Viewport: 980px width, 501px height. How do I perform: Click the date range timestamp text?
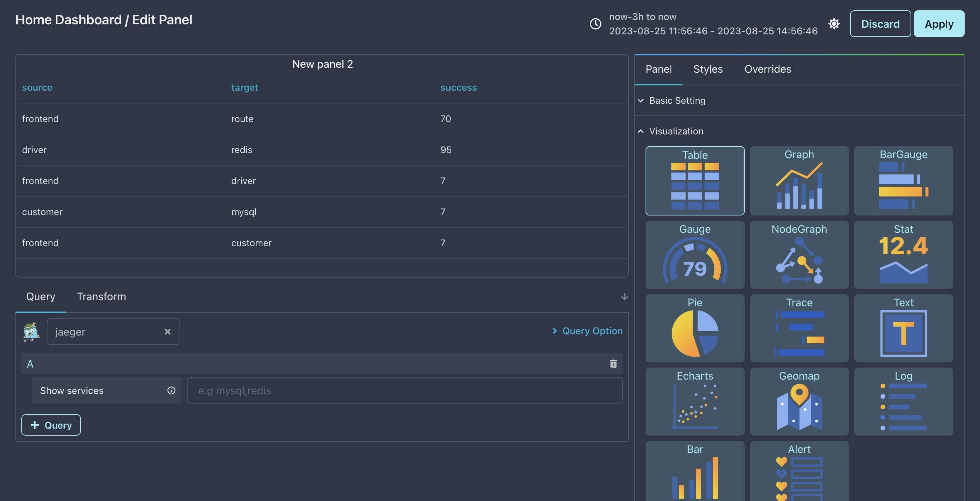713,31
